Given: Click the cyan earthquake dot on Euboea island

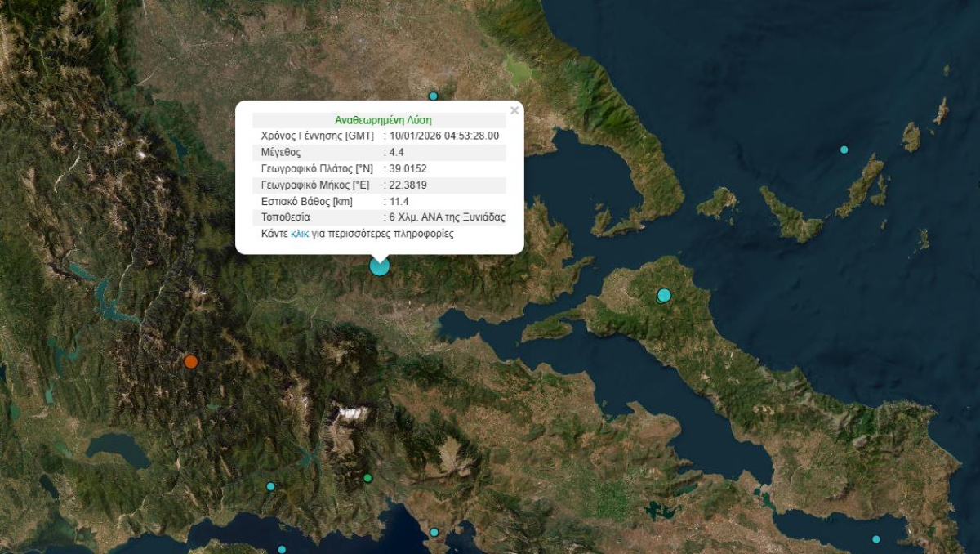Looking at the screenshot, I should [x=664, y=293].
